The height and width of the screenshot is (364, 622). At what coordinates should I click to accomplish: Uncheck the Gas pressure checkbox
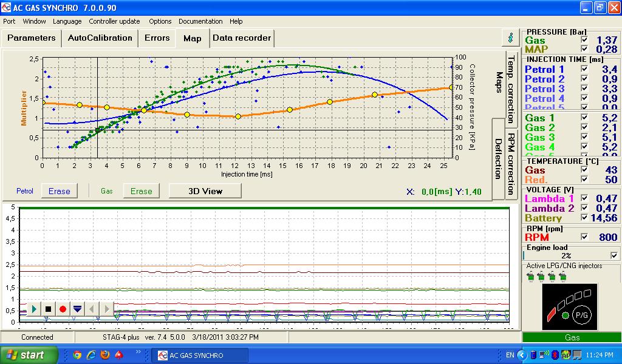point(584,40)
